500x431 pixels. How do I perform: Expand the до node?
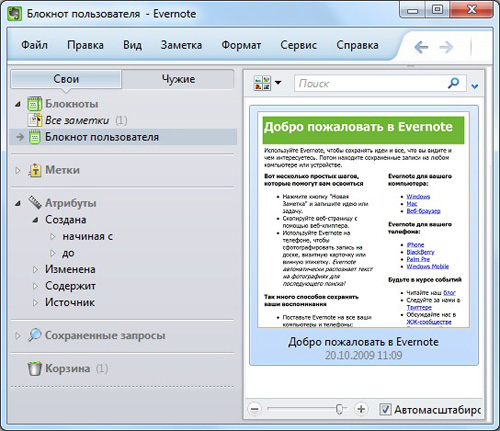(52, 253)
